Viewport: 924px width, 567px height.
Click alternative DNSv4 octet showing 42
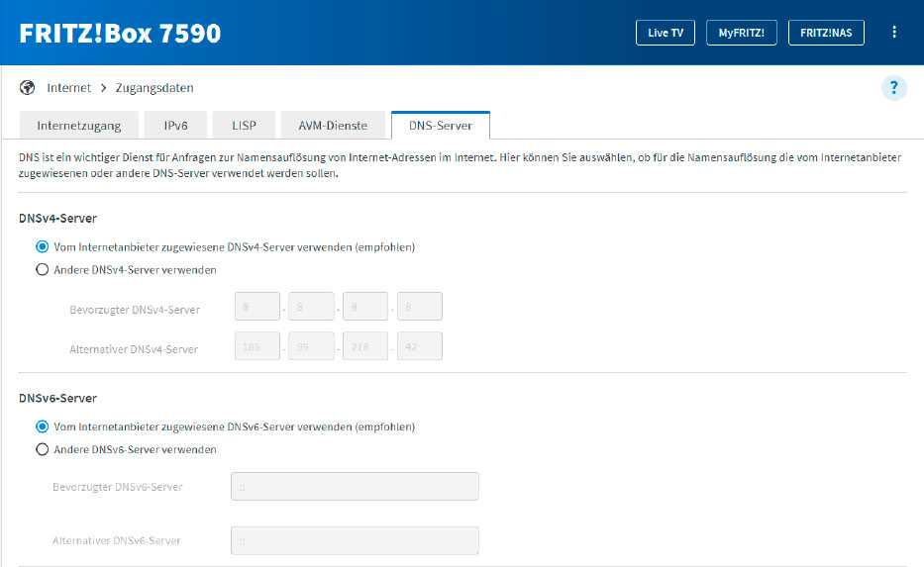[420, 346]
